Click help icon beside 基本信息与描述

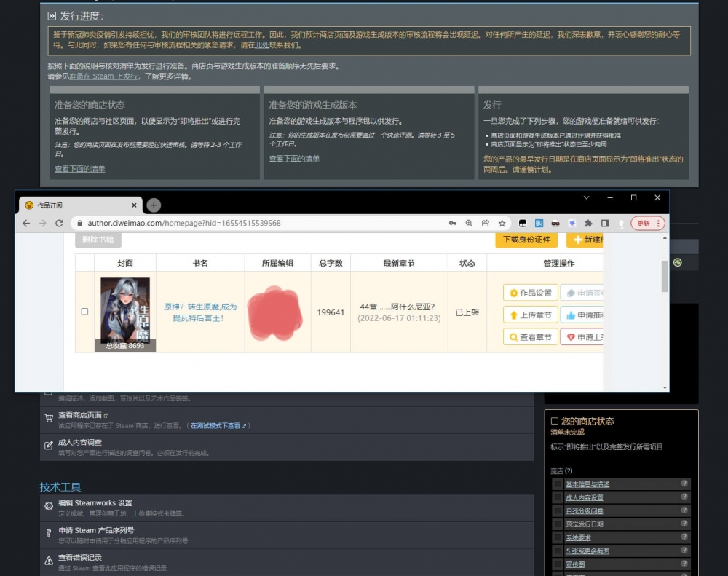[x=684, y=484]
